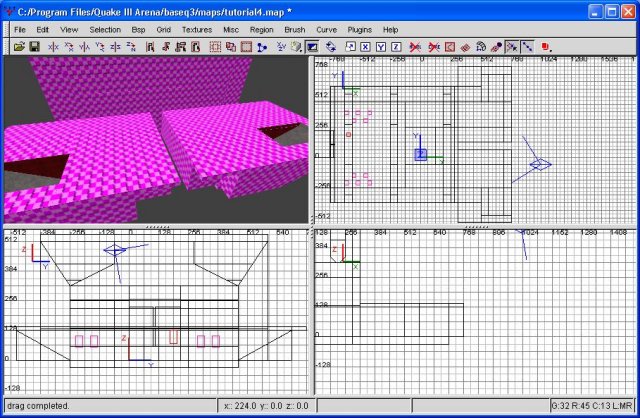Click the application icon in the title bar
Screen dimensions: 640x418
(10, 11)
